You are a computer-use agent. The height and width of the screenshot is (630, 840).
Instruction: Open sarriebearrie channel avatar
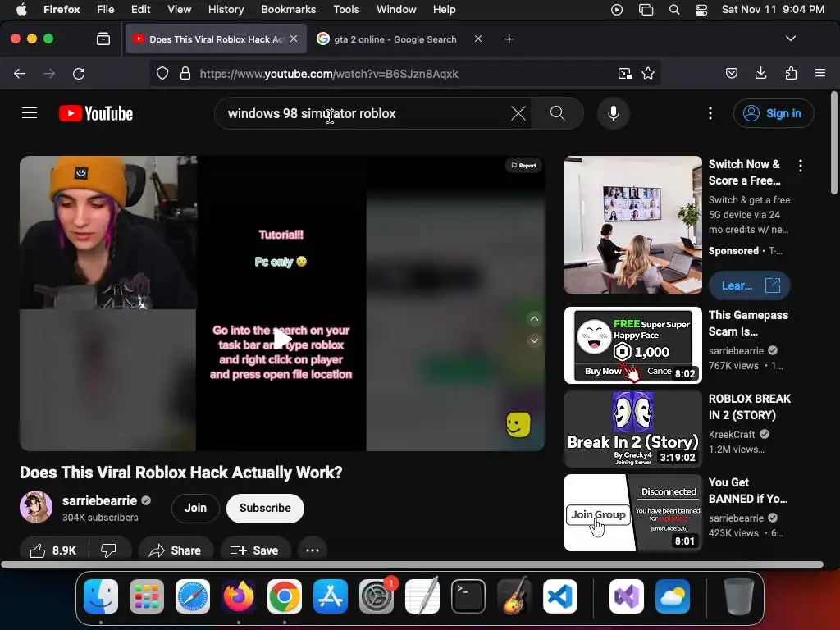[36, 507]
